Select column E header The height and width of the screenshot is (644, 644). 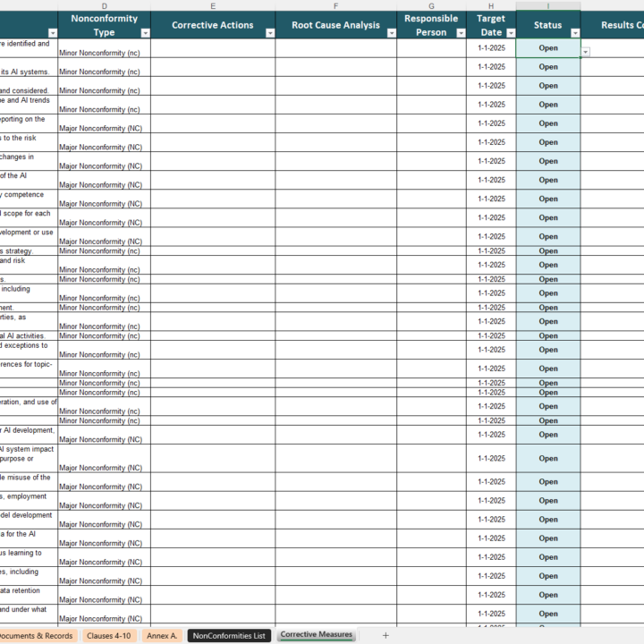(x=213, y=5)
